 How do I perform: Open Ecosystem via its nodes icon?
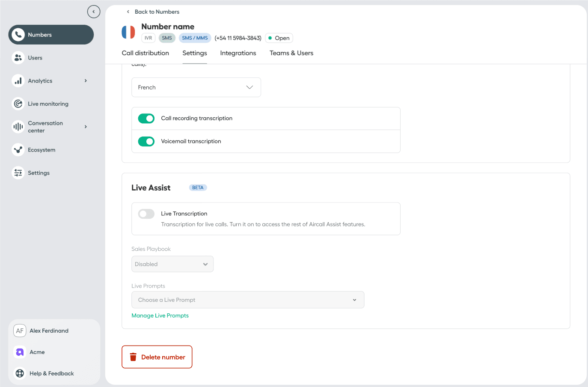click(18, 150)
